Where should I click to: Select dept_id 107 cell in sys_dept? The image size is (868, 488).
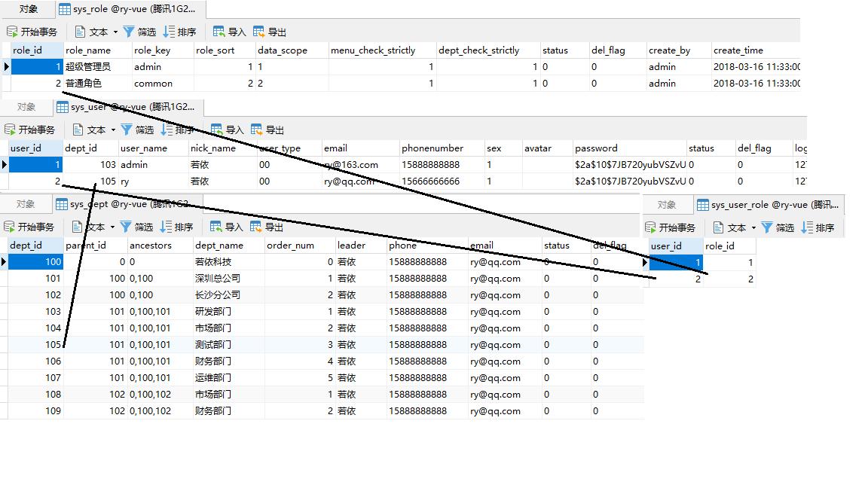(x=35, y=379)
